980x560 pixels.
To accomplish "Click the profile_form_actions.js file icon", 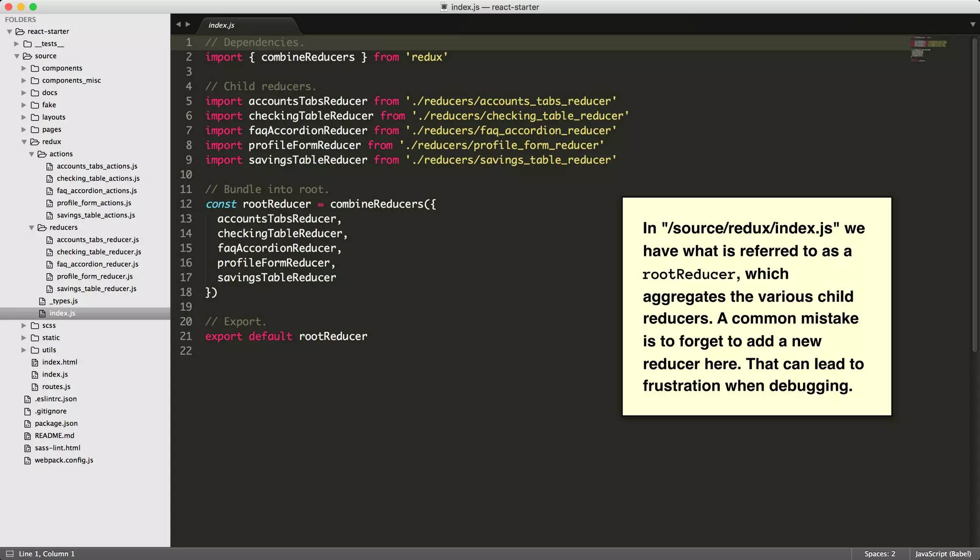I will tap(50, 203).
